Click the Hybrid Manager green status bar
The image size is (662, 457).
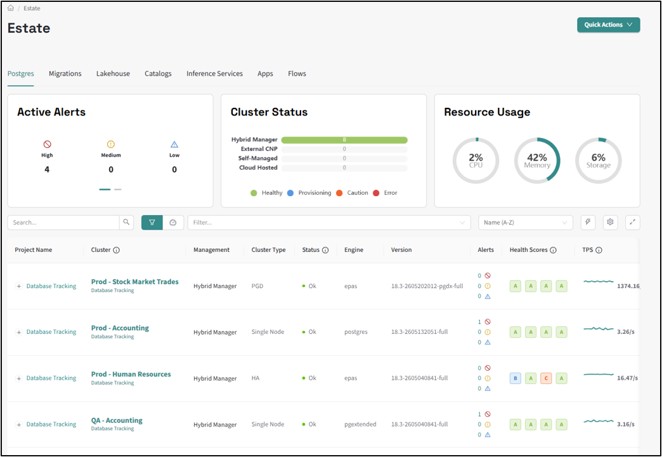pos(344,140)
